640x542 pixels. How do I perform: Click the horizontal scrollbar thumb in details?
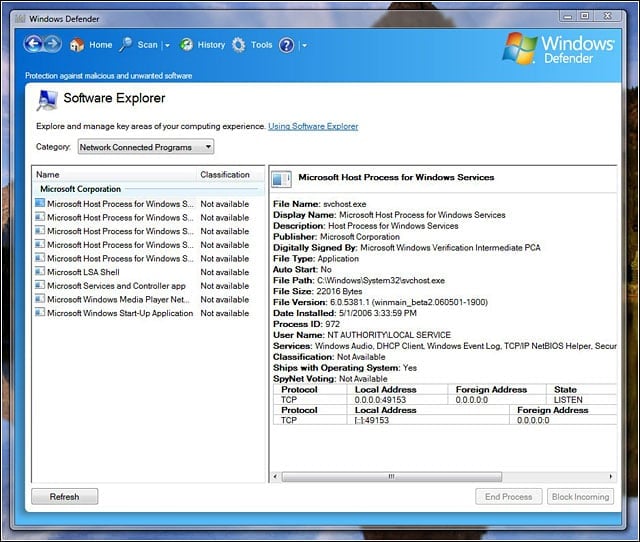(x=391, y=477)
